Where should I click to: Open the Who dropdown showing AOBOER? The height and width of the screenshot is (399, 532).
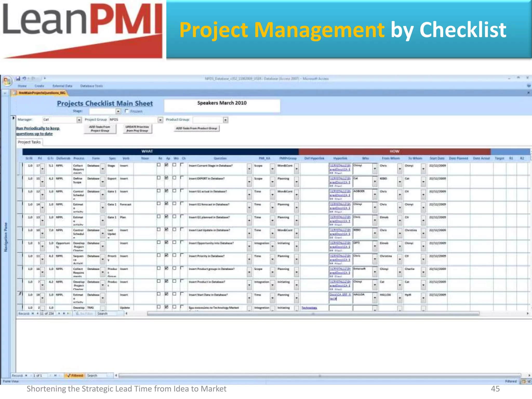[375, 194]
